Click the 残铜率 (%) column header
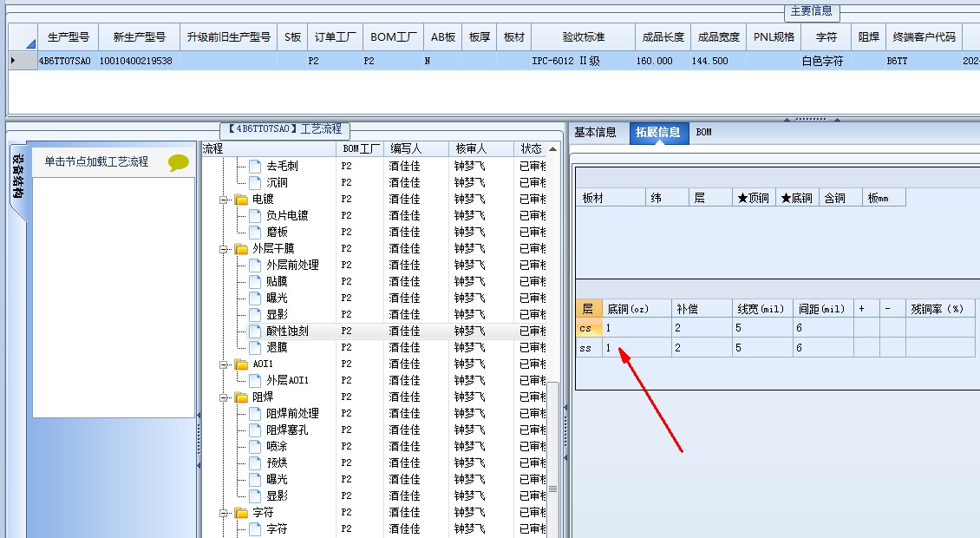This screenshot has width=980, height=538. tap(939, 309)
